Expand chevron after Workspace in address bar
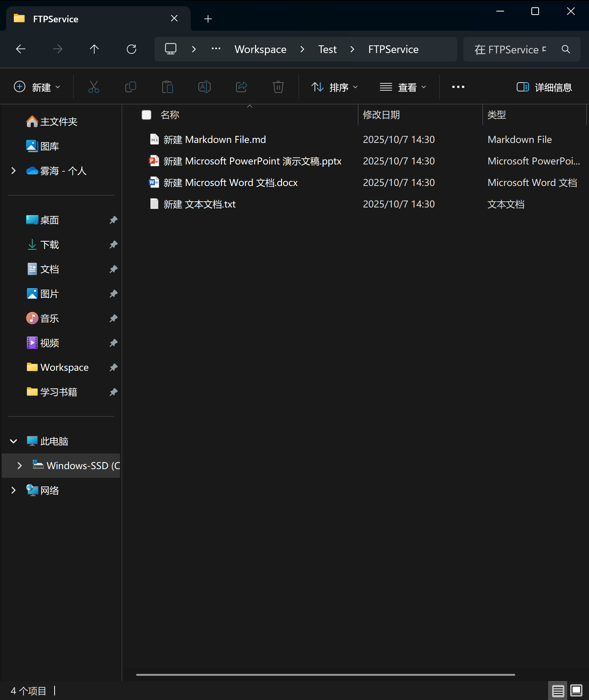 (x=302, y=49)
